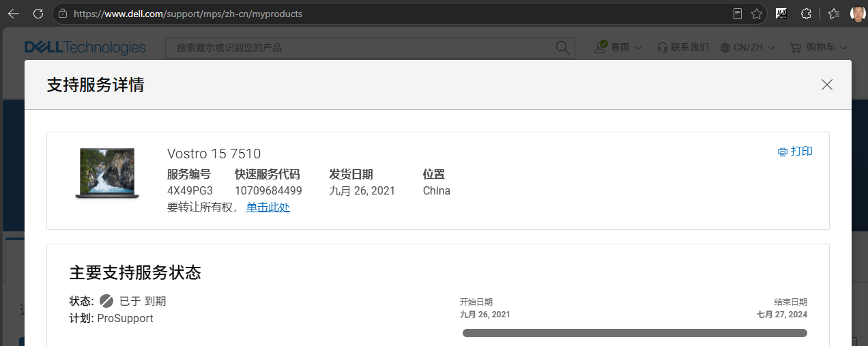Open CN/ZH region language dropdown
This screenshot has height=346, width=868.
tap(747, 47)
